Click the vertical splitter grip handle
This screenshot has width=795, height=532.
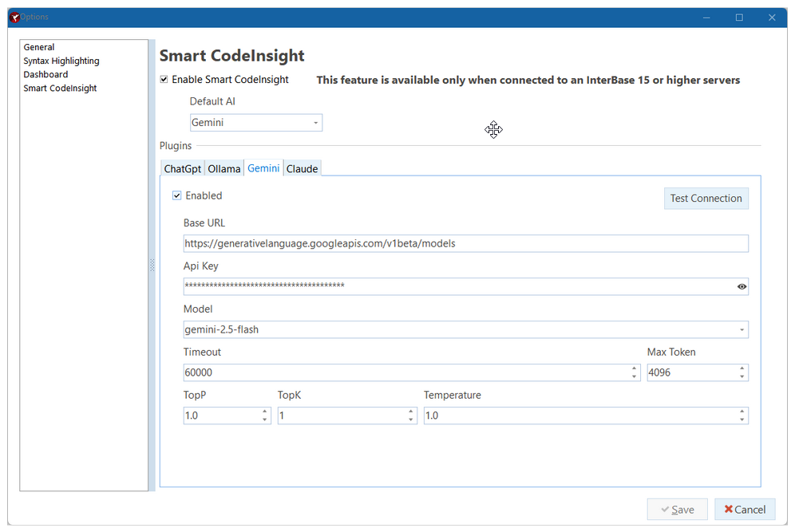(x=152, y=265)
